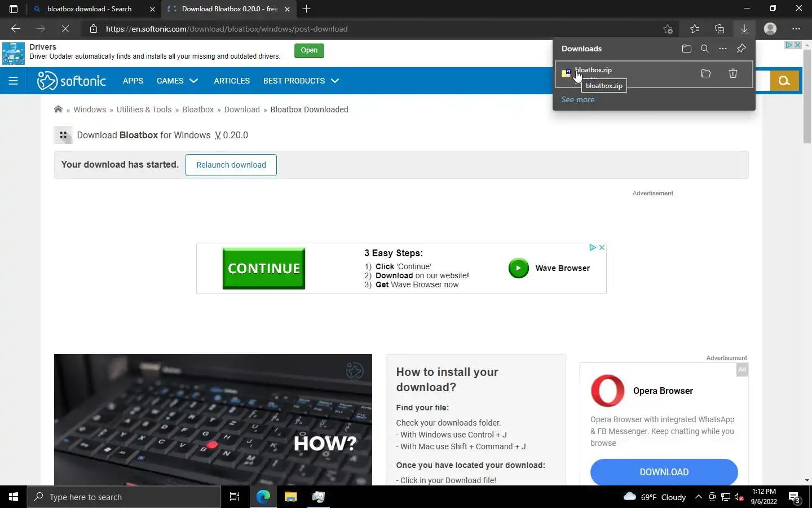Open the notification center
Viewport: 812px width, 508px height.
click(795, 497)
